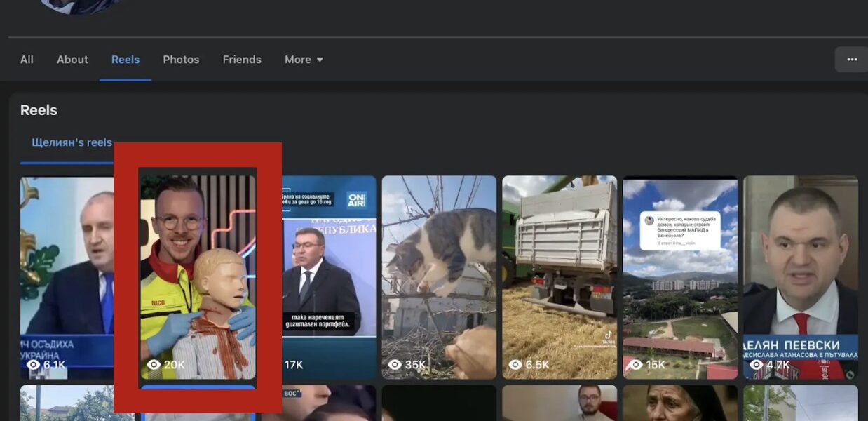Open the aerial landscape reel with 15K views

(680, 277)
